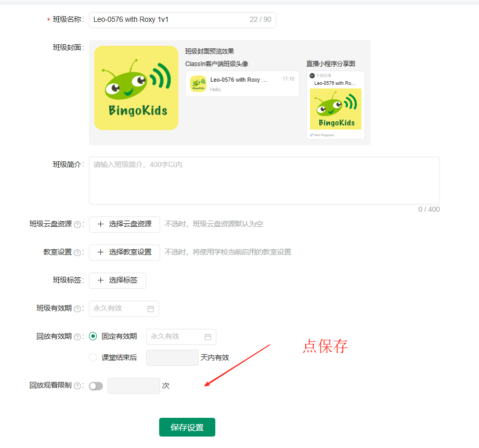The height and width of the screenshot is (448, 479).
Task: Click the 直播小程序分享图 label
Action: [x=331, y=64]
